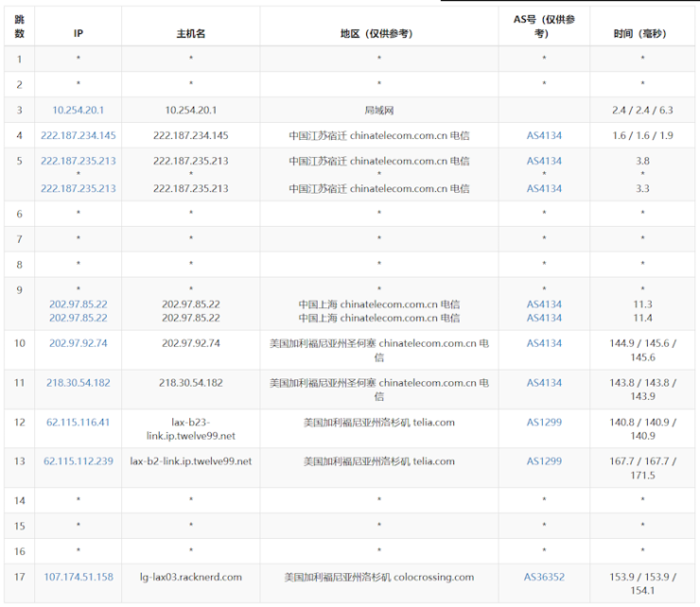Open AS4134 link in hop 11 row

click(544, 383)
